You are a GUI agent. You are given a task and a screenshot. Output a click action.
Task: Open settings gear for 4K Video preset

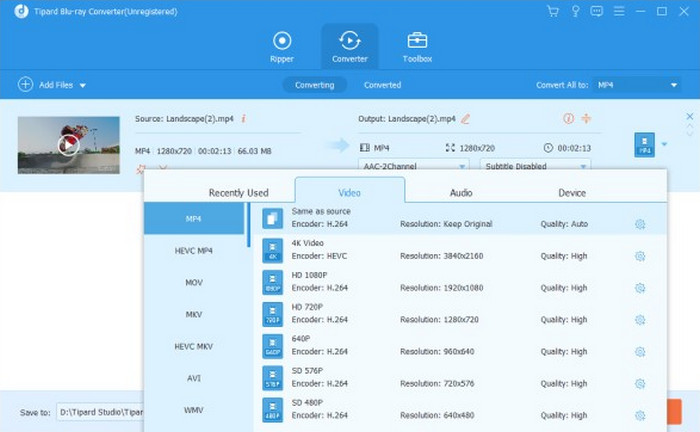(x=640, y=255)
